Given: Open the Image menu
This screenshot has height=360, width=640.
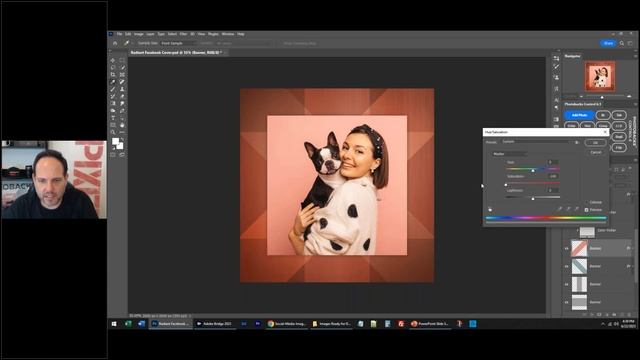Looking at the screenshot, I should tap(139, 34).
